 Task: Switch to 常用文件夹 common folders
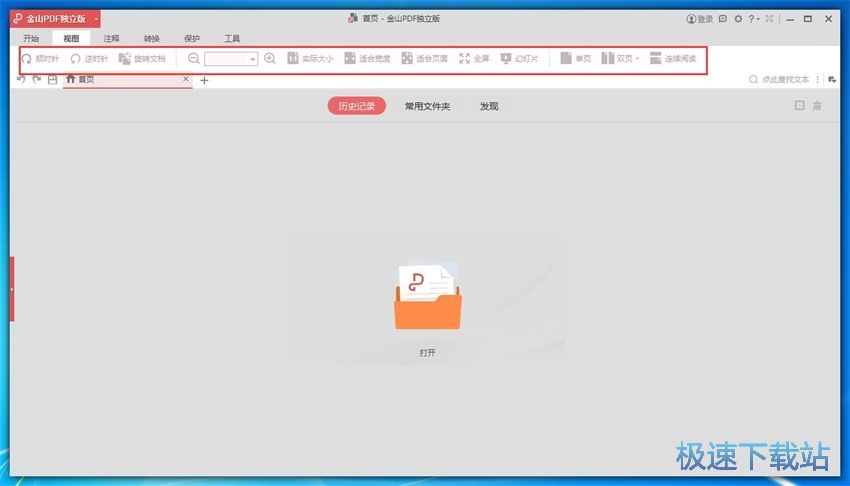428,106
